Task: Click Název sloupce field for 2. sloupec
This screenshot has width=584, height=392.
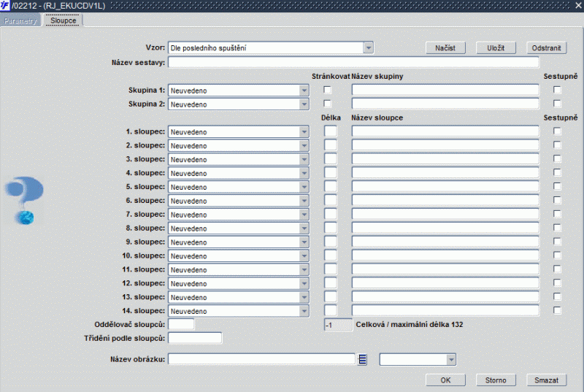Action: pyautogui.click(x=445, y=145)
